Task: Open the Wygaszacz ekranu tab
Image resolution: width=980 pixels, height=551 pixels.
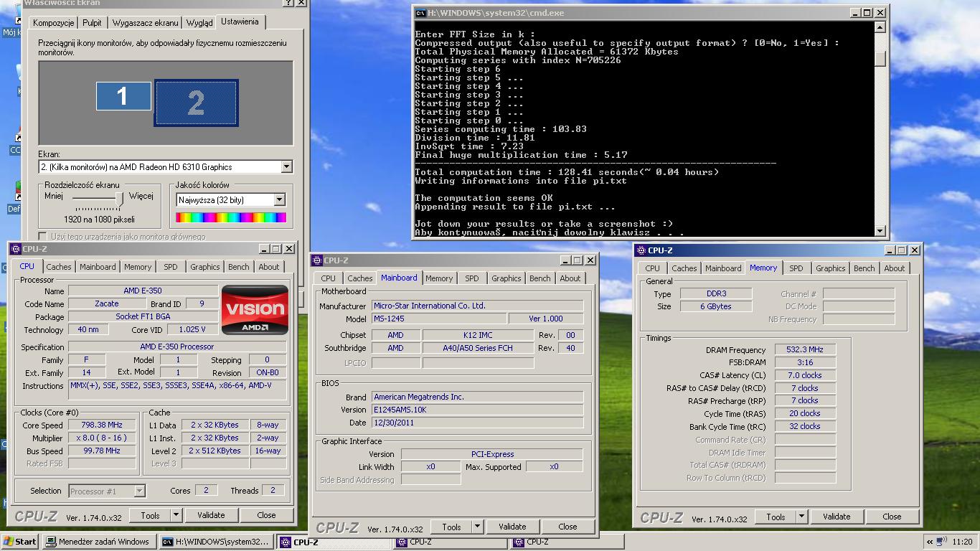Action: click(x=145, y=23)
